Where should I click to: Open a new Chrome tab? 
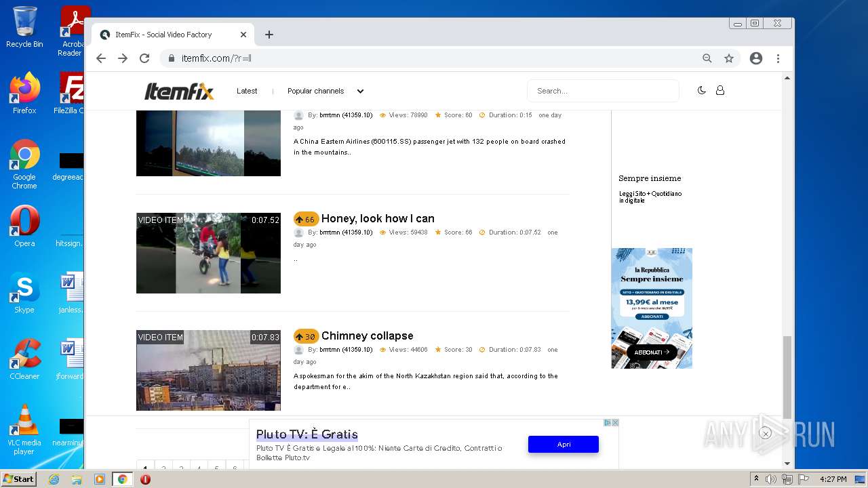269,35
